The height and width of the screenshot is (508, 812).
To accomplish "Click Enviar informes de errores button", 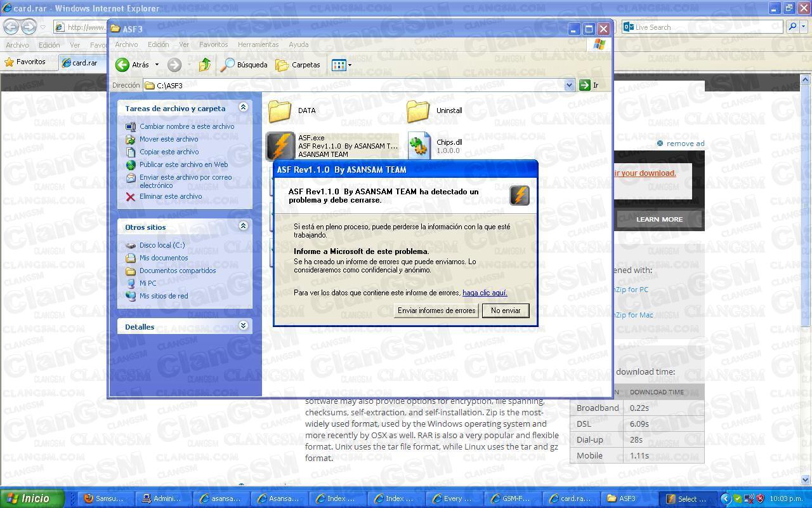I will (x=436, y=311).
